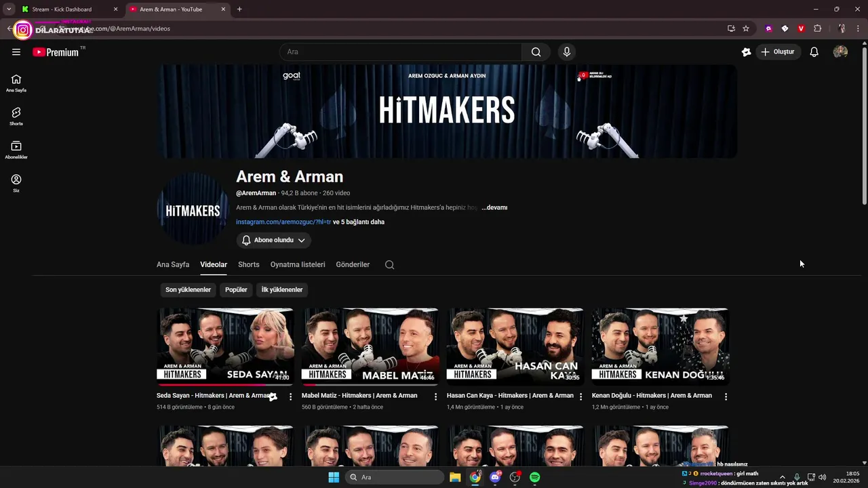
Task: Open notifications bell in YouTube header
Action: [814, 52]
